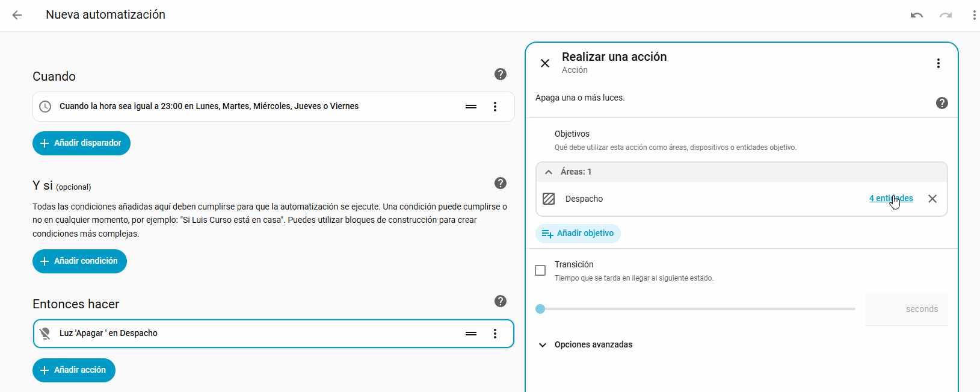Open the action panel three-dot menu
This screenshot has height=392, width=980.
(938, 63)
